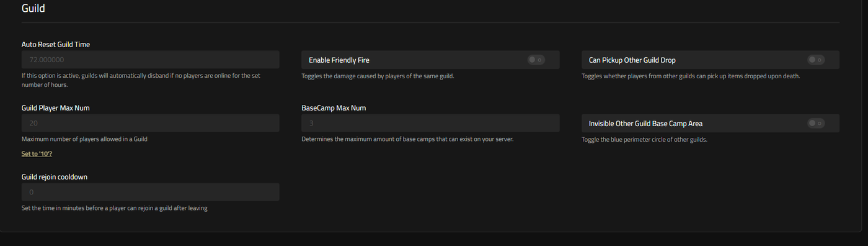The height and width of the screenshot is (246, 868).
Task: Select the BaseCamp Max Num input box
Action: [x=430, y=123]
